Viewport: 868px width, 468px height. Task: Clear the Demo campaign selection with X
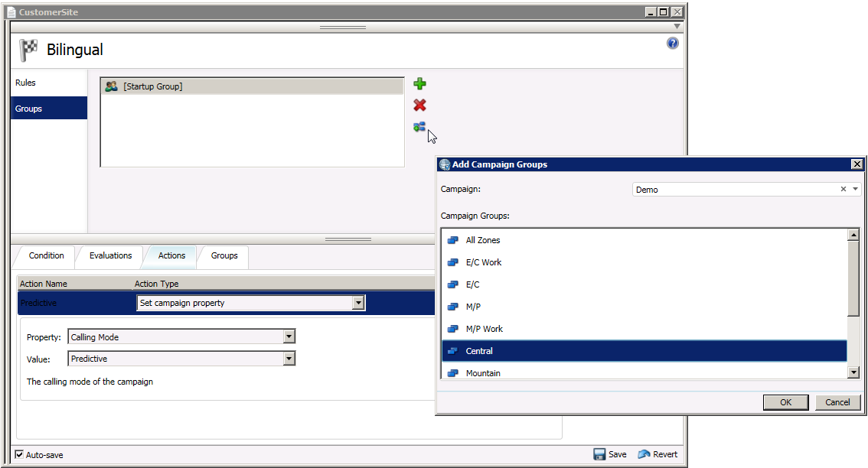tap(844, 190)
